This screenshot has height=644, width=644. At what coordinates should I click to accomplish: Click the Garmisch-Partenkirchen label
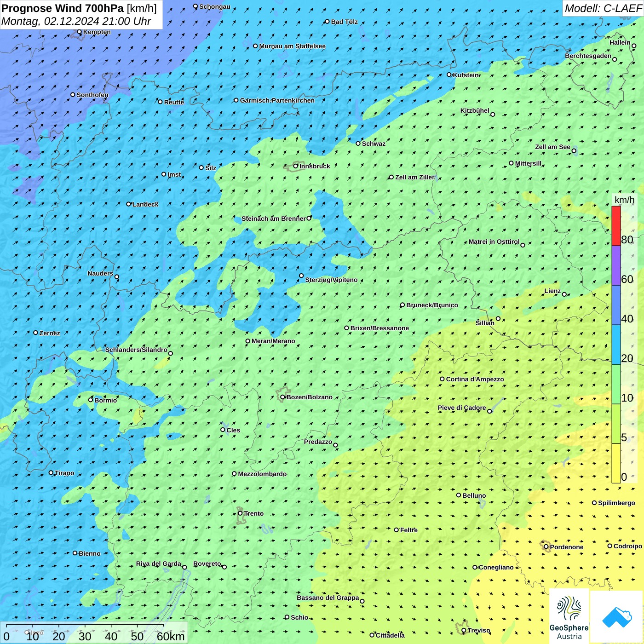point(277,100)
